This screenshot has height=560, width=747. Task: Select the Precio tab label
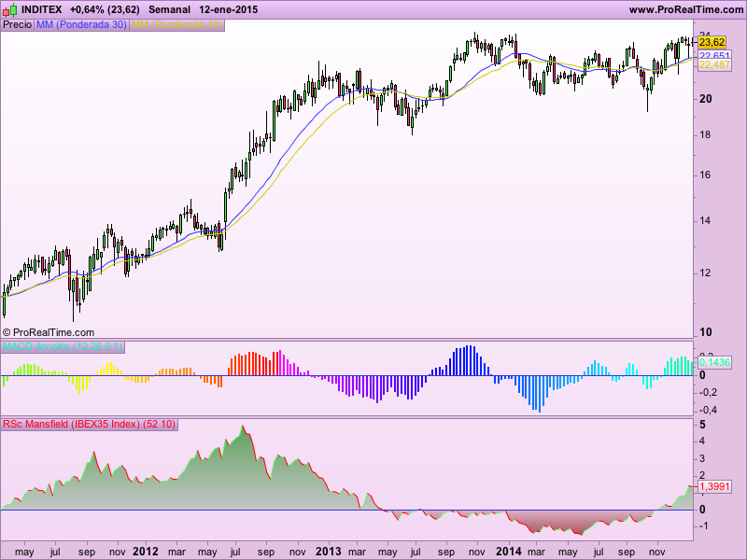pyautogui.click(x=17, y=24)
